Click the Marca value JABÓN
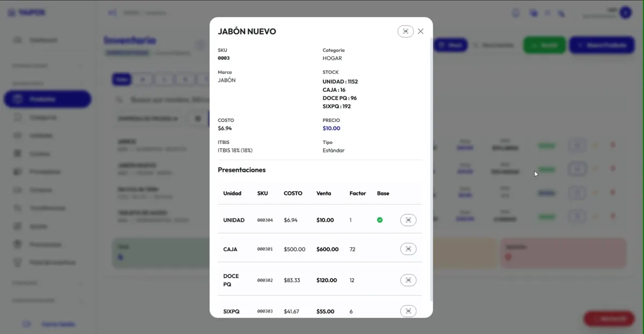 [x=226, y=80]
